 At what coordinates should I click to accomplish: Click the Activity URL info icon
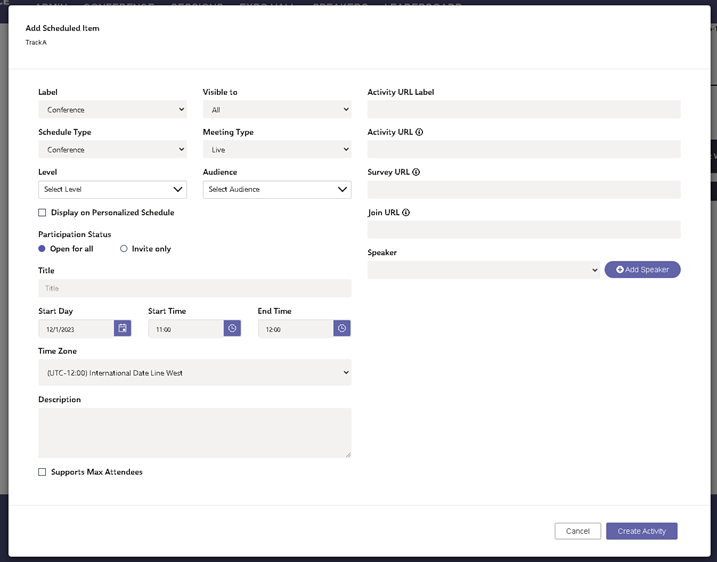pyautogui.click(x=419, y=132)
